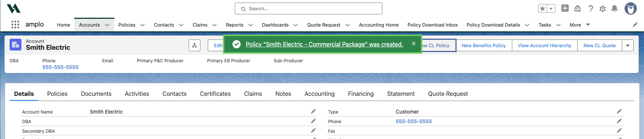Screen dimensions: 644x139
Task: Open the Notifications bell icon
Action: pos(614,8)
